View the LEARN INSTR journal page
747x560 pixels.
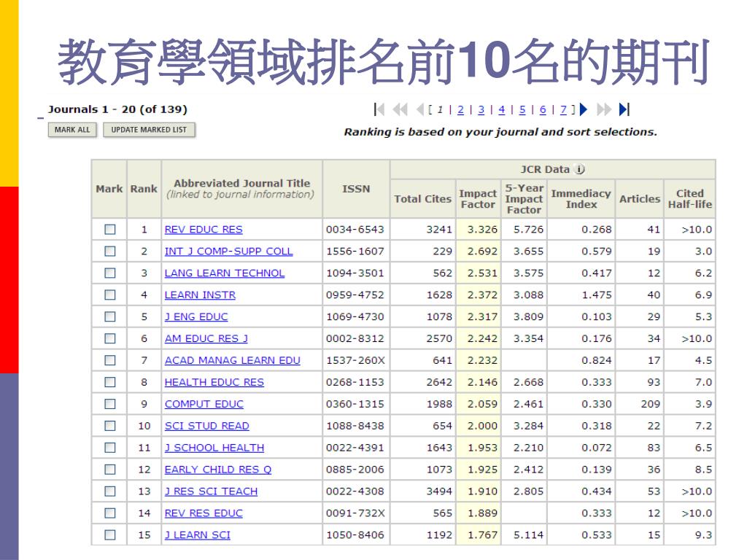[x=200, y=295]
